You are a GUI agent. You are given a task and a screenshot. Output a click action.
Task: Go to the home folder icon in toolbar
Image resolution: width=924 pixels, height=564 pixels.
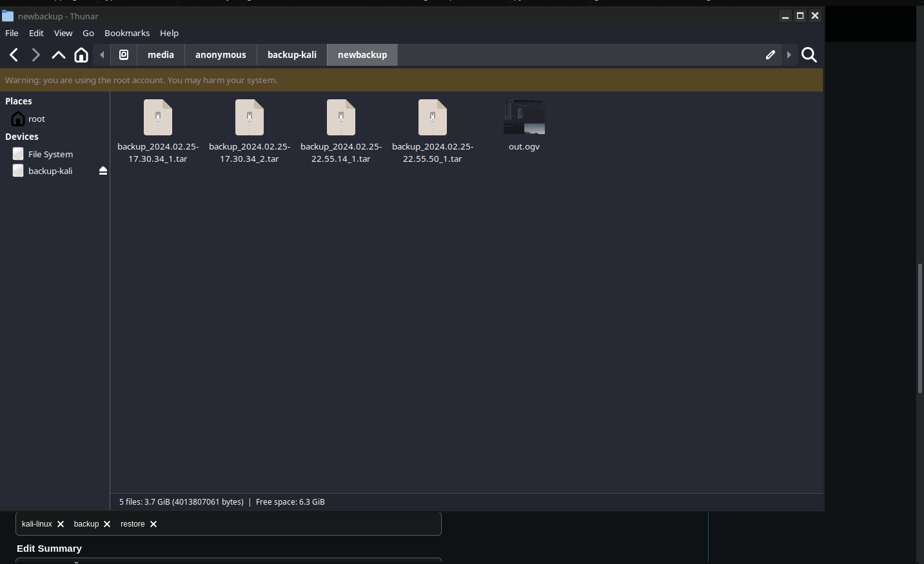[x=81, y=55]
